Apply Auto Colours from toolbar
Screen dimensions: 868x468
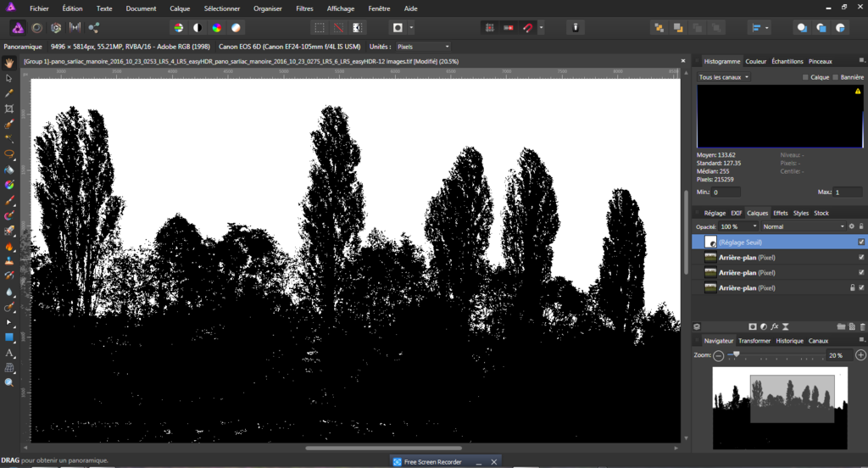(x=216, y=28)
